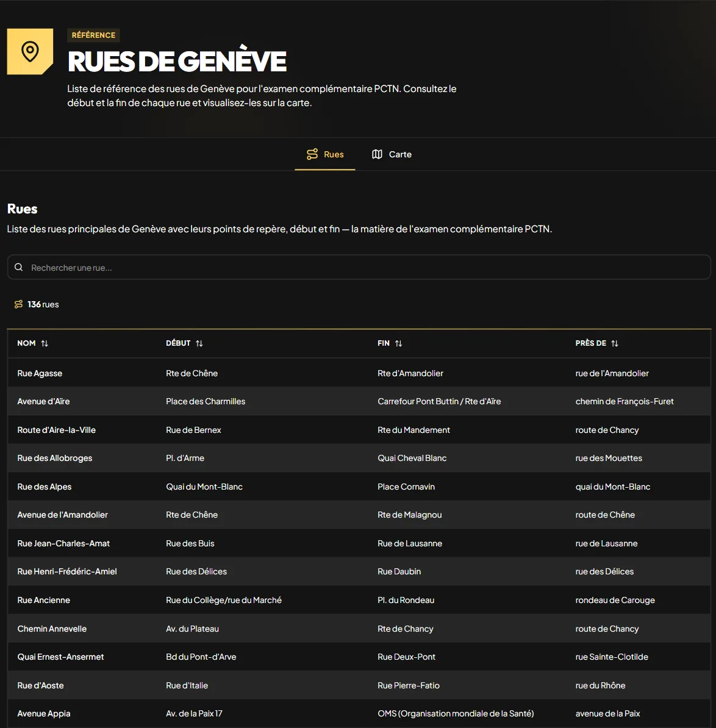Select Quai Ernest-Ansermet street name
The height and width of the screenshot is (728, 716).
coord(60,657)
